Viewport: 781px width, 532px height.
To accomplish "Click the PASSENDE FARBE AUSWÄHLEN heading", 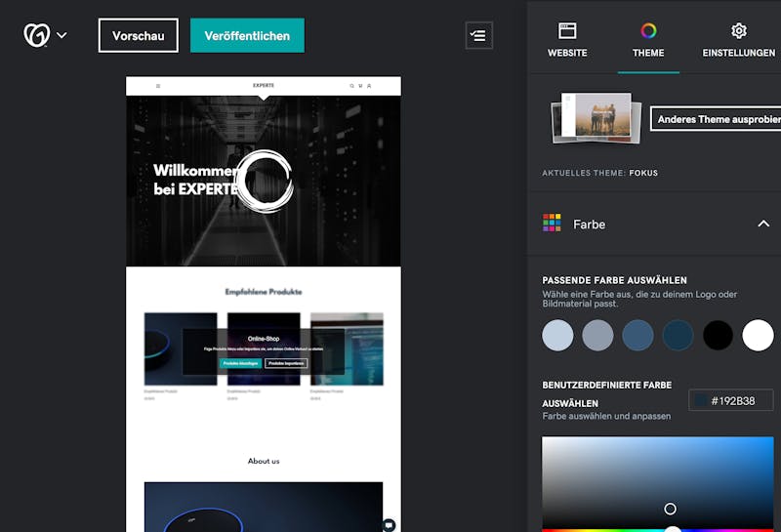I will coord(615,280).
